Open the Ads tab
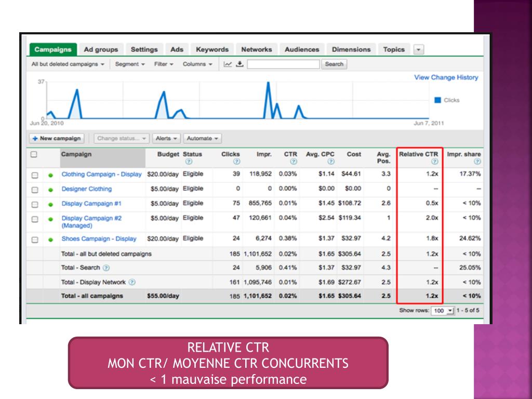This screenshot has width=532, height=399. click(x=177, y=49)
